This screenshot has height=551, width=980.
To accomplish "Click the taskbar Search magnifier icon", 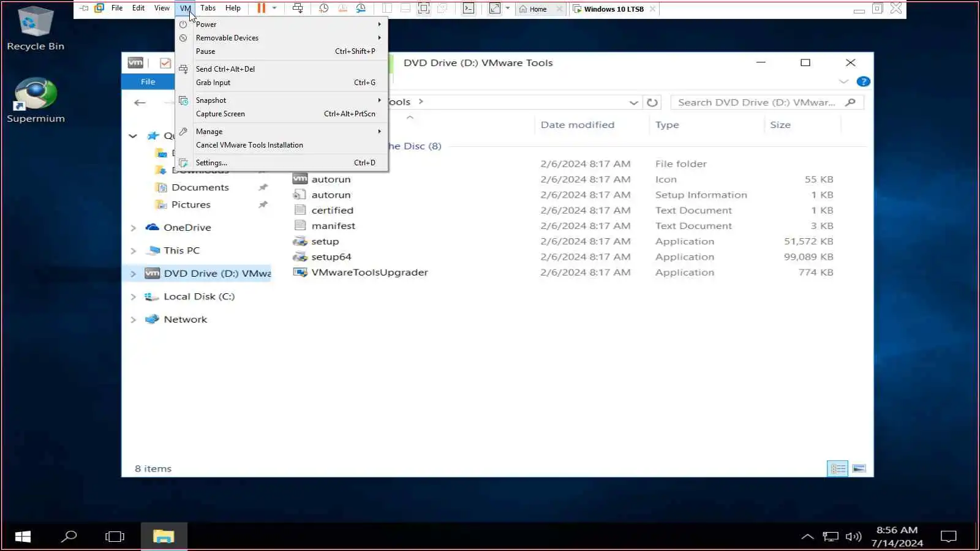I will 69,536.
